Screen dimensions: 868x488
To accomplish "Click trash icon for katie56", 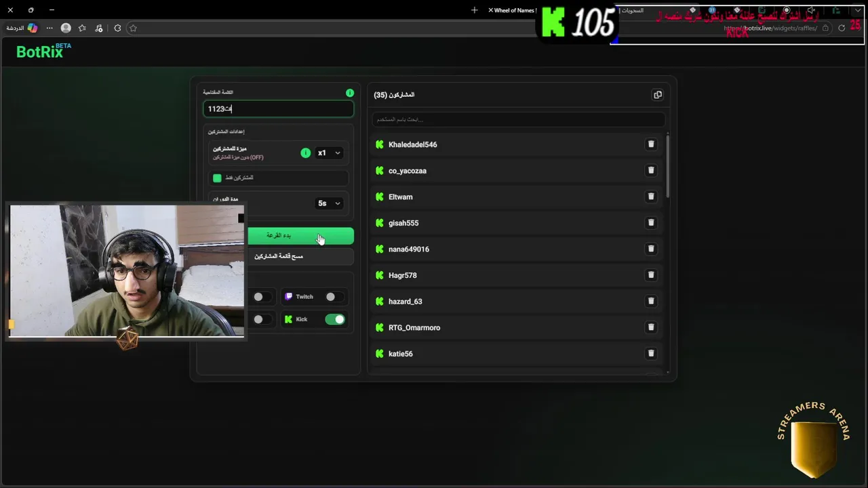I will 651,353.
